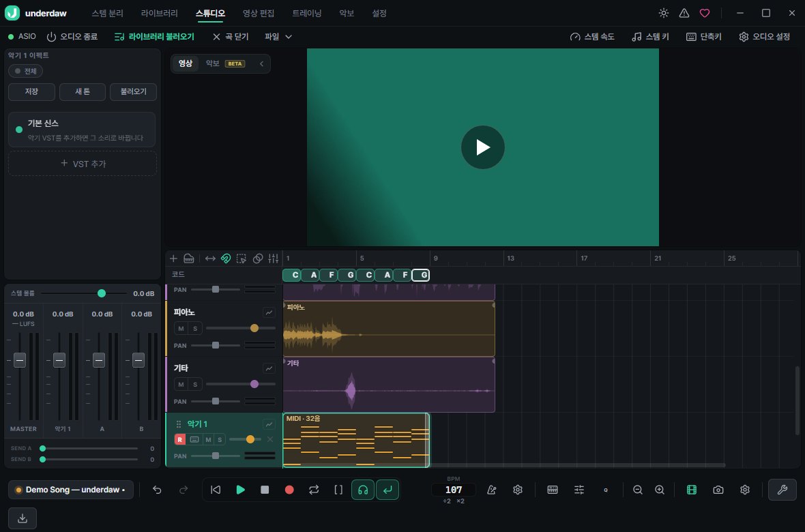Image resolution: width=805 pixels, height=532 pixels.
Task: Expand automation for the 악기 1 track
Action: coord(269,424)
